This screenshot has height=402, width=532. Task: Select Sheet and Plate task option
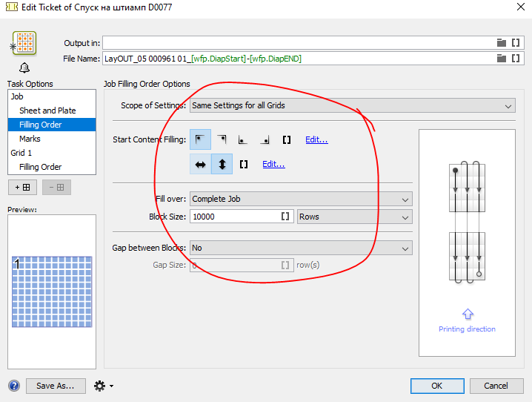point(52,111)
